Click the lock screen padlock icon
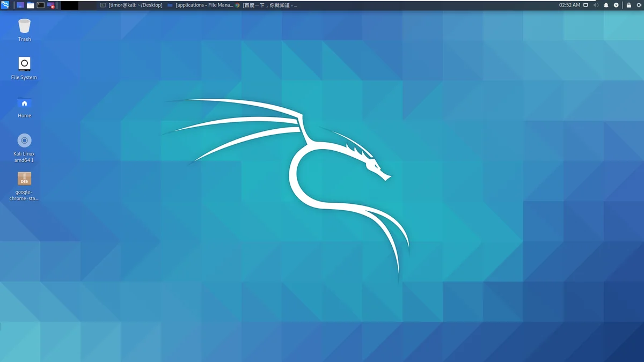The image size is (644, 362). [628, 5]
